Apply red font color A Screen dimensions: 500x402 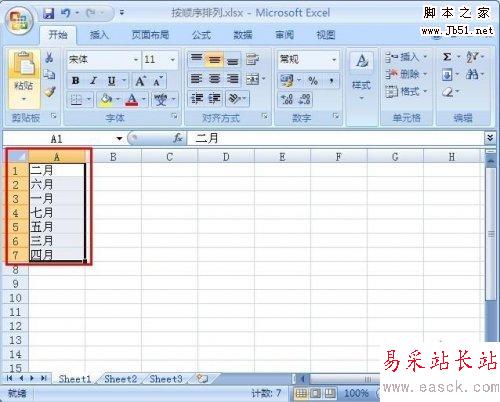pyautogui.click(x=132, y=99)
